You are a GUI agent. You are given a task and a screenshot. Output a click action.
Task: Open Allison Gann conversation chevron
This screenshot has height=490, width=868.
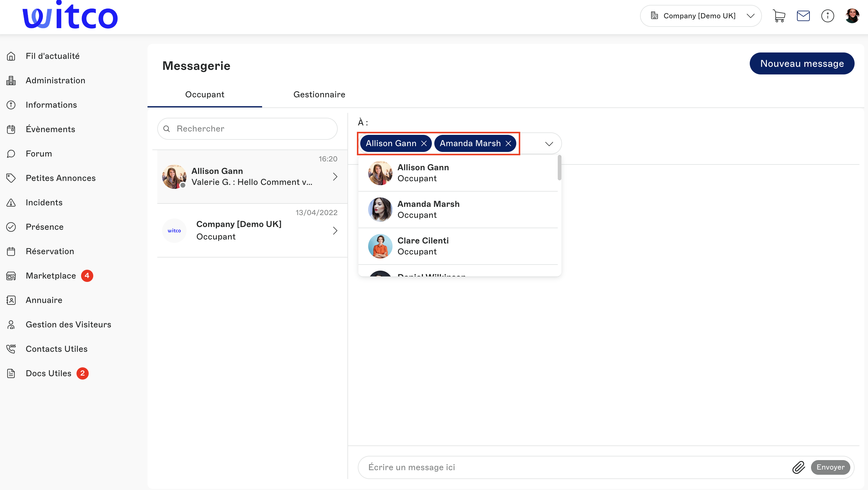[335, 177]
